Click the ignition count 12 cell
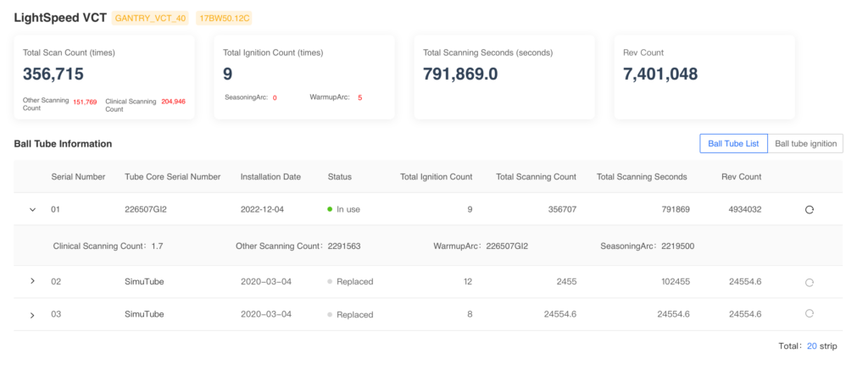868x370 pixels. click(x=468, y=281)
